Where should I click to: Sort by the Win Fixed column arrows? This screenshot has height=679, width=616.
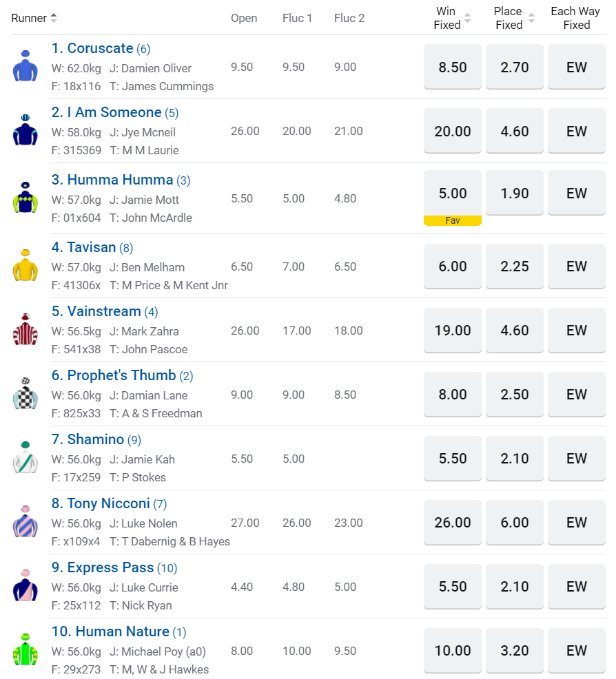(x=467, y=19)
